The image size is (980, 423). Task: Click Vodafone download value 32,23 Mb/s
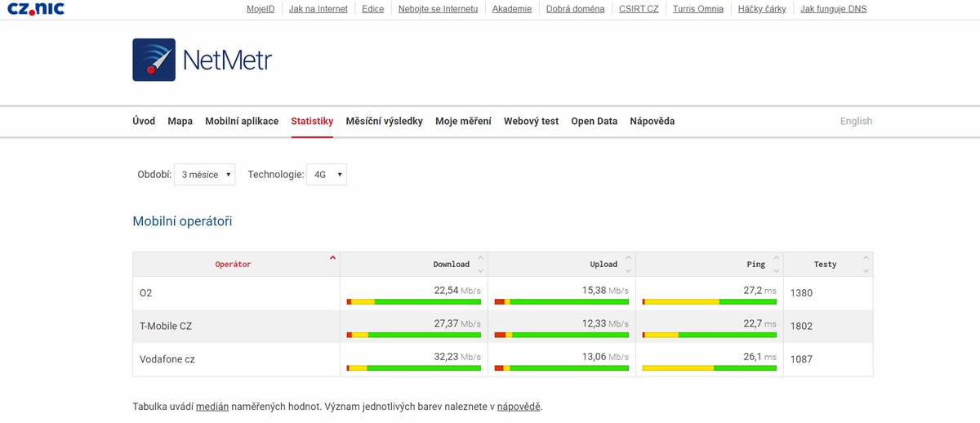coord(457,356)
